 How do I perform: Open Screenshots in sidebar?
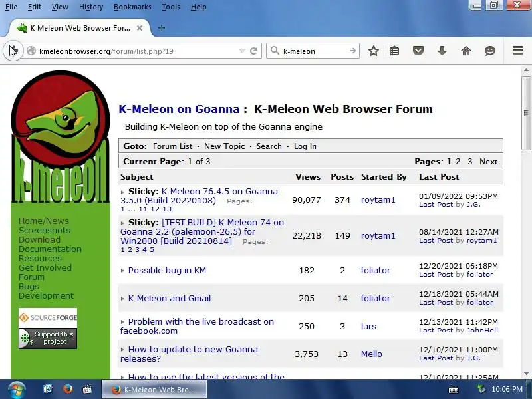point(45,230)
